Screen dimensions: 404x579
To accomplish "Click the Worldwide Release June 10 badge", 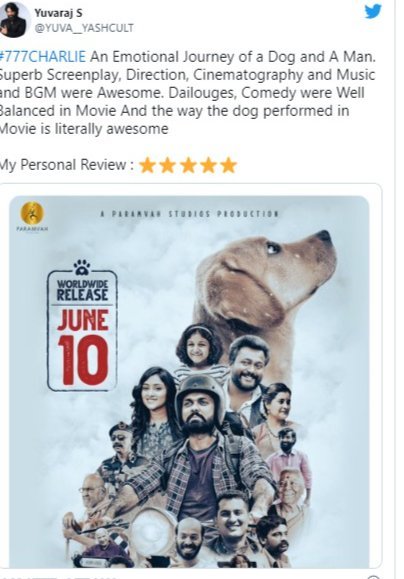I will (82, 330).
